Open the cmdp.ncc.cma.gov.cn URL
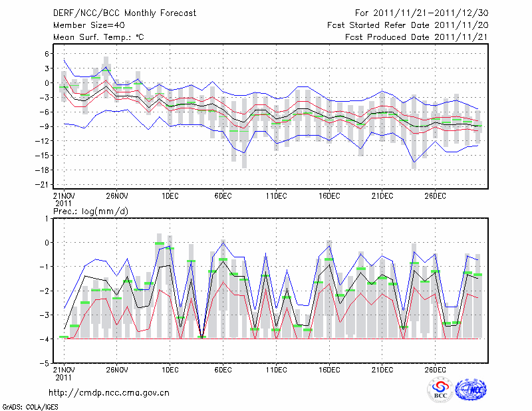The image size is (532, 411). point(109,393)
